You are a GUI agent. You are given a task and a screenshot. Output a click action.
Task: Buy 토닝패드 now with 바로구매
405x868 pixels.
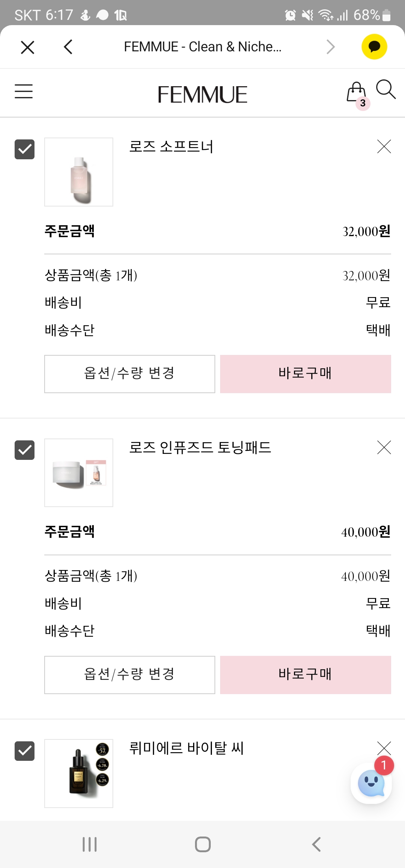[x=306, y=675]
